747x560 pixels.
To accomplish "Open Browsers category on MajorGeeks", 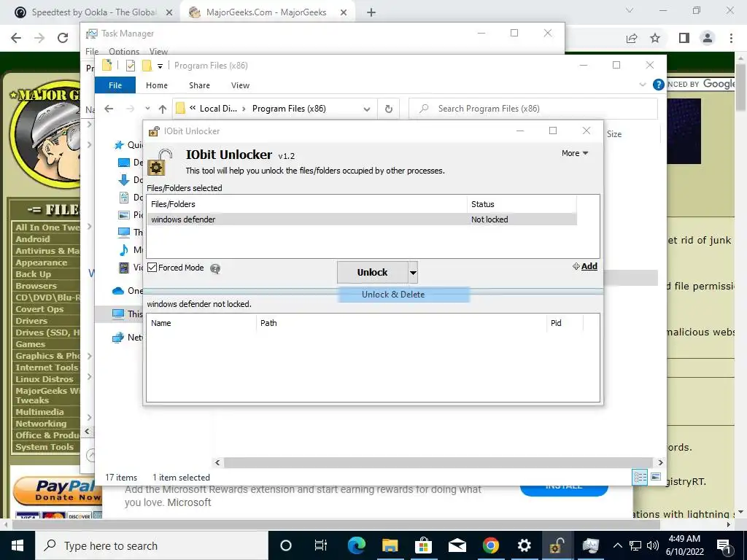I will pyautogui.click(x=36, y=286).
